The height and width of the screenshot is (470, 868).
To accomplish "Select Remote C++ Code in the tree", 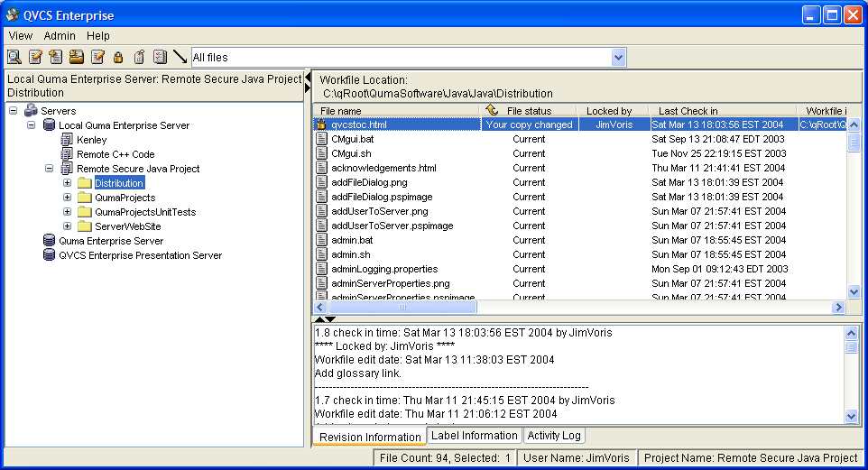I will 115,154.
